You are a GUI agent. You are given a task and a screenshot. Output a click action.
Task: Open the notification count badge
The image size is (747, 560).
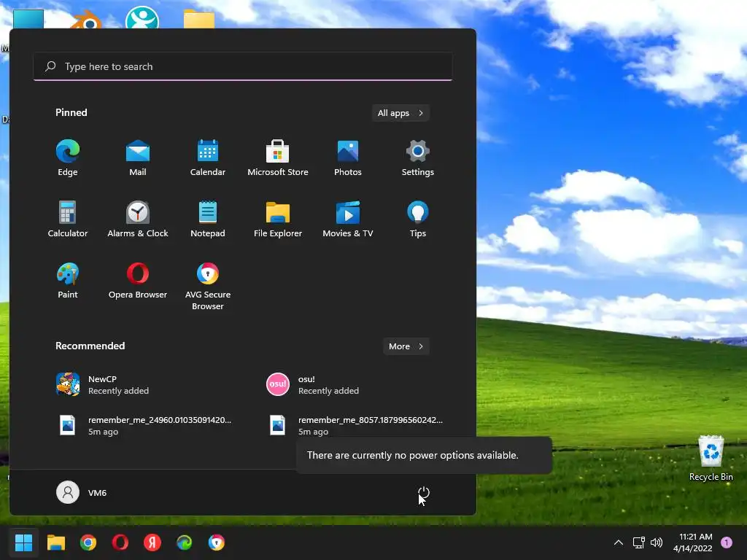[727, 542]
